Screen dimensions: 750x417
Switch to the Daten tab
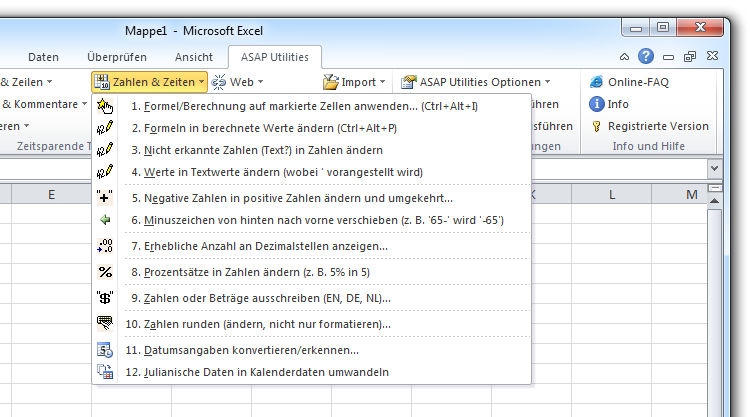coord(44,57)
